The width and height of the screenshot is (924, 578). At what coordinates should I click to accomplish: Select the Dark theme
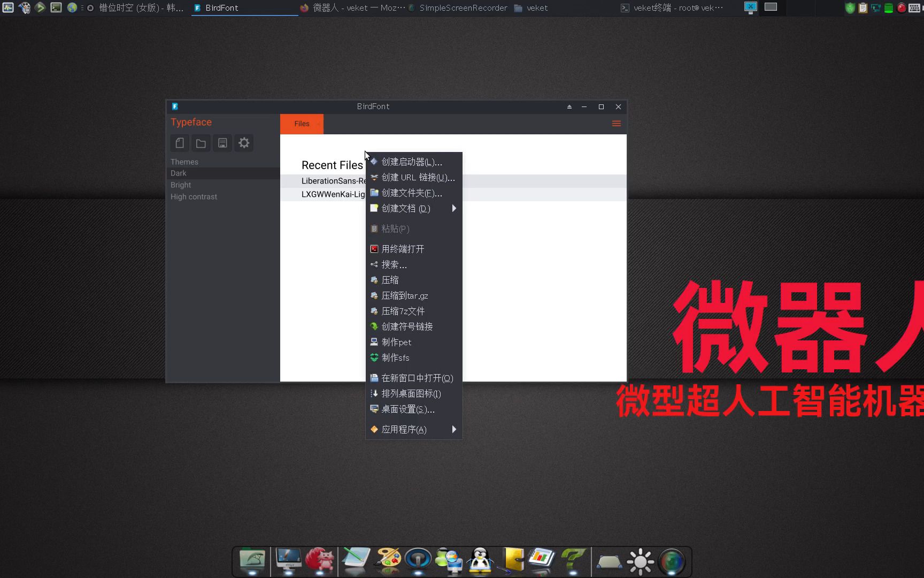click(223, 173)
